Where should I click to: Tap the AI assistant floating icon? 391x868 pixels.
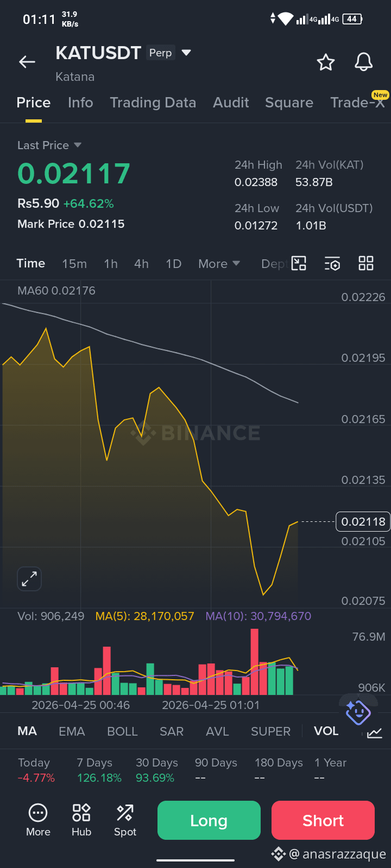tap(358, 712)
